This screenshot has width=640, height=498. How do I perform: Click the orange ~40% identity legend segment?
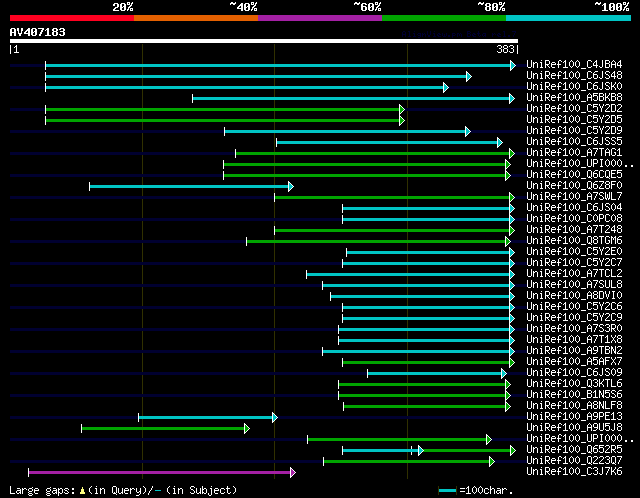point(196,18)
